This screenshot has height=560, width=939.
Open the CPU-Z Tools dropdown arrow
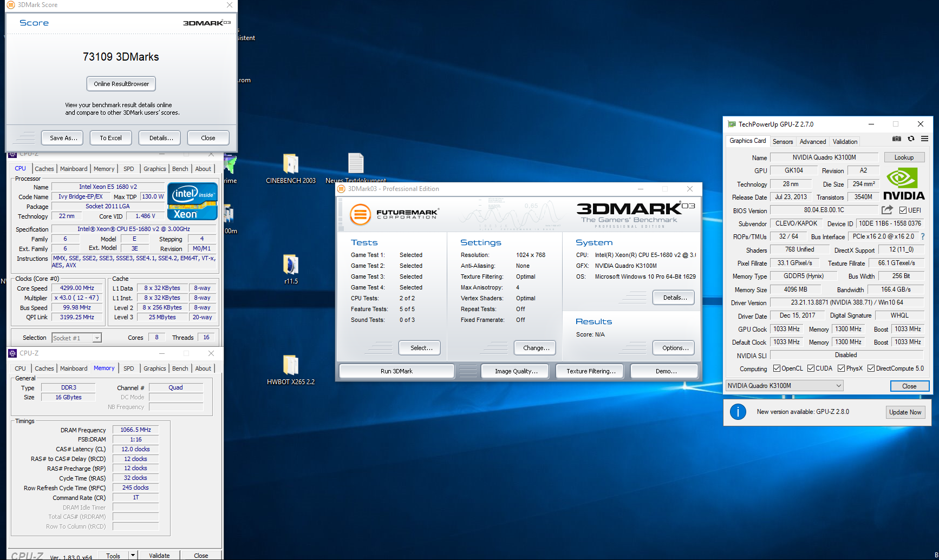[x=133, y=555]
